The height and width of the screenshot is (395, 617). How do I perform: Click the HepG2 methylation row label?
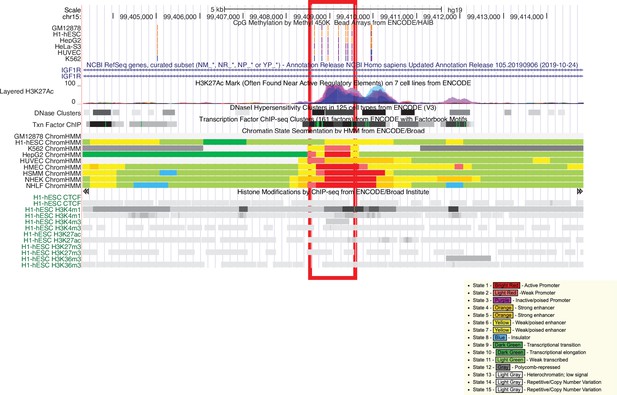[70, 41]
